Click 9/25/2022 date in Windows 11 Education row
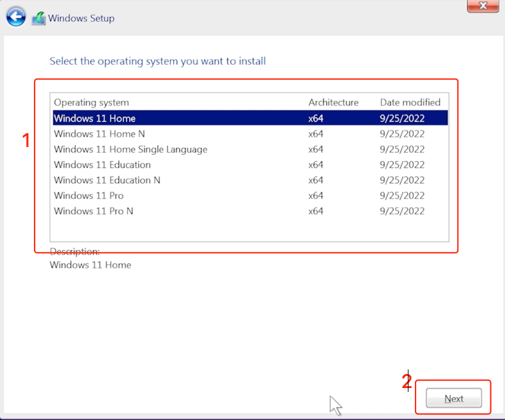This screenshot has width=505, height=420. click(402, 164)
